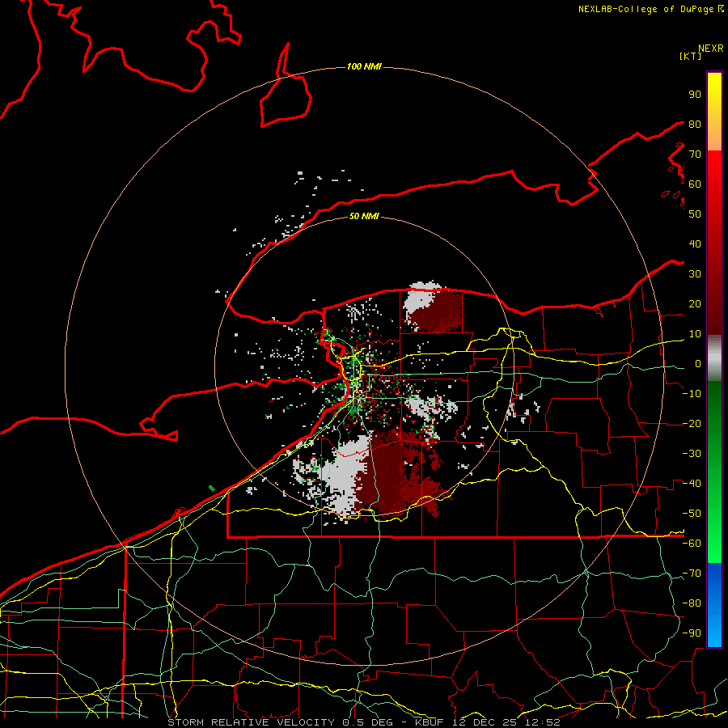Viewport: 728px width, 728px height.
Task: Click the 40 value on the velocity scale
Action: 695,244
